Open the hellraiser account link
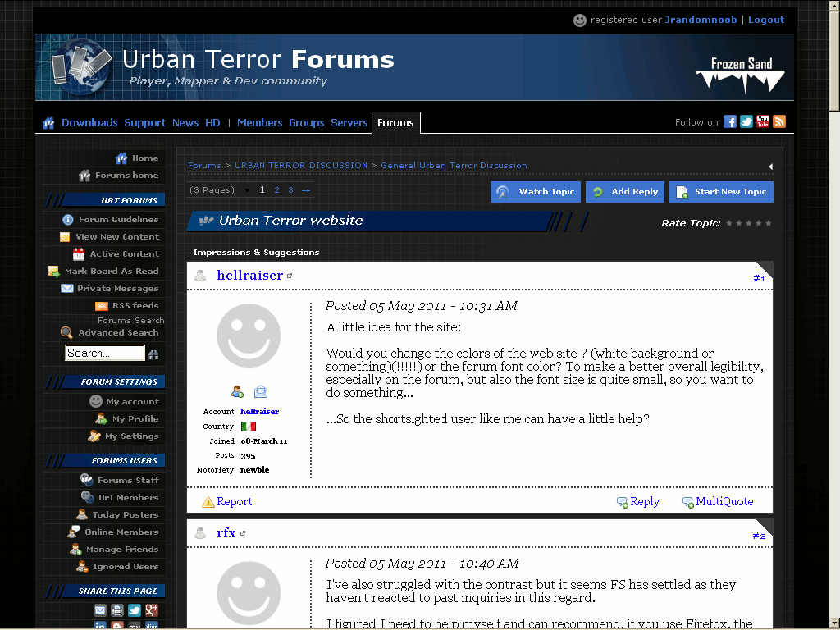The width and height of the screenshot is (840, 630). pos(259,412)
